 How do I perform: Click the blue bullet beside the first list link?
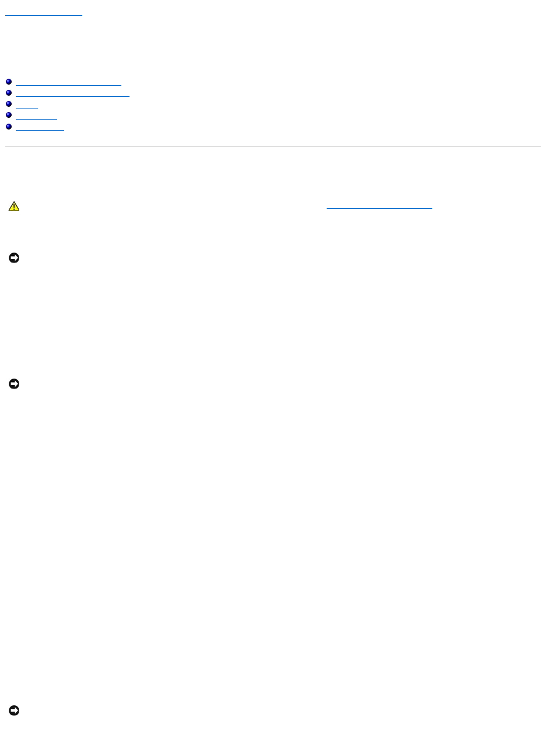pyautogui.click(x=9, y=82)
